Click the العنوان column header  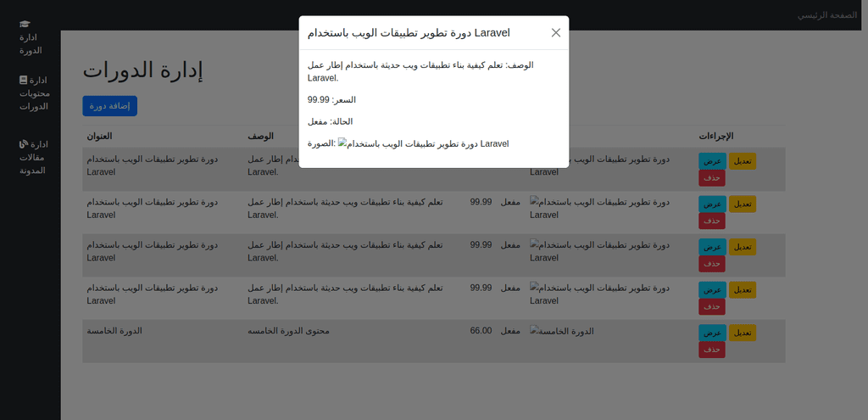[x=100, y=137]
